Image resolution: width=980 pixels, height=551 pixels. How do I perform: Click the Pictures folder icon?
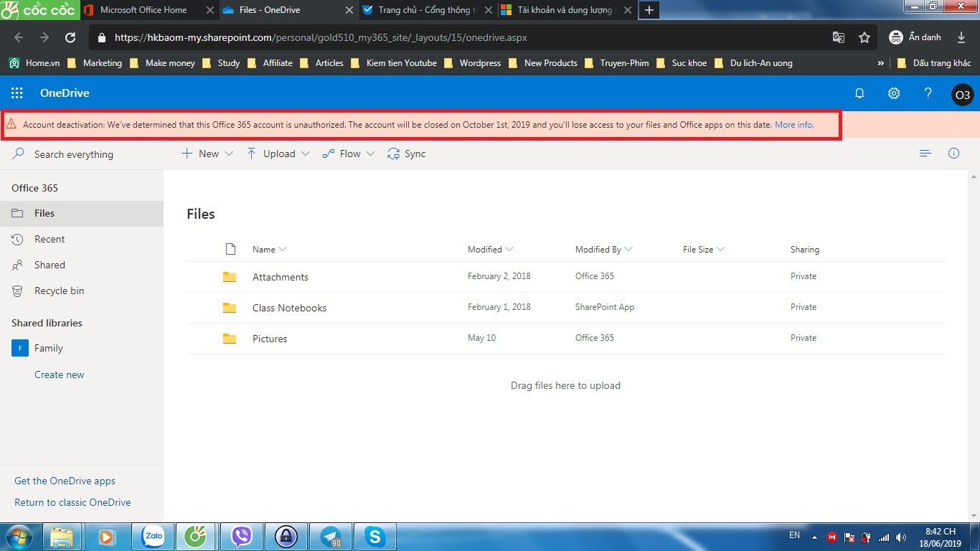[x=230, y=339]
